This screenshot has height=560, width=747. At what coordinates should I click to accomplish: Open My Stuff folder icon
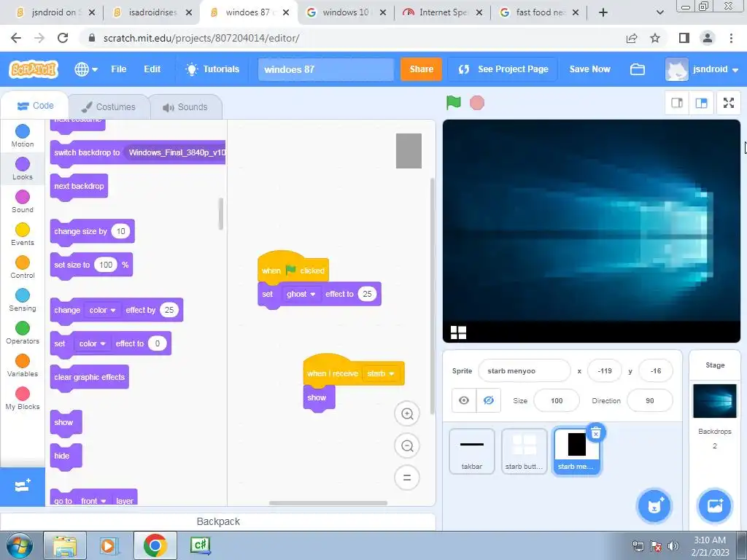[x=638, y=69]
